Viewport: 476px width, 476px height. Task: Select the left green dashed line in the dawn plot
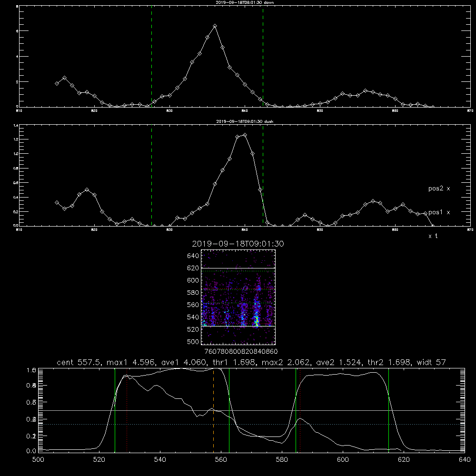click(x=151, y=57)
